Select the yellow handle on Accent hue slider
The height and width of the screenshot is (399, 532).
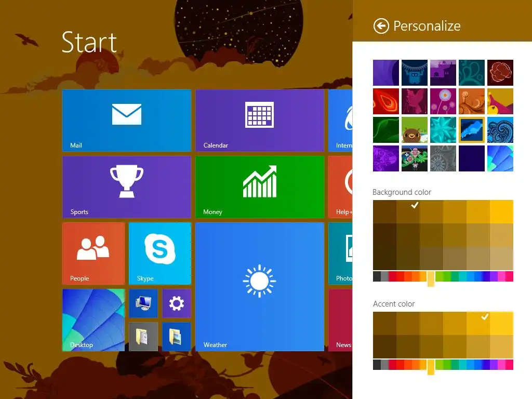(431, 367)
